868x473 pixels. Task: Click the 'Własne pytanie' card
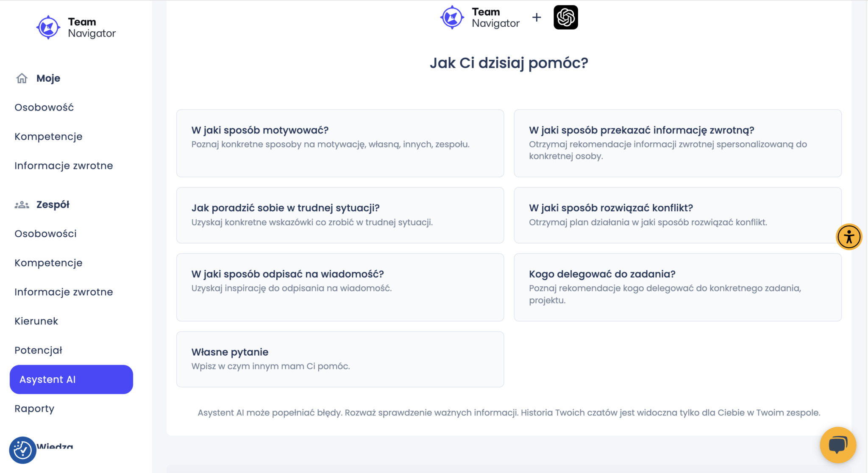340,359
